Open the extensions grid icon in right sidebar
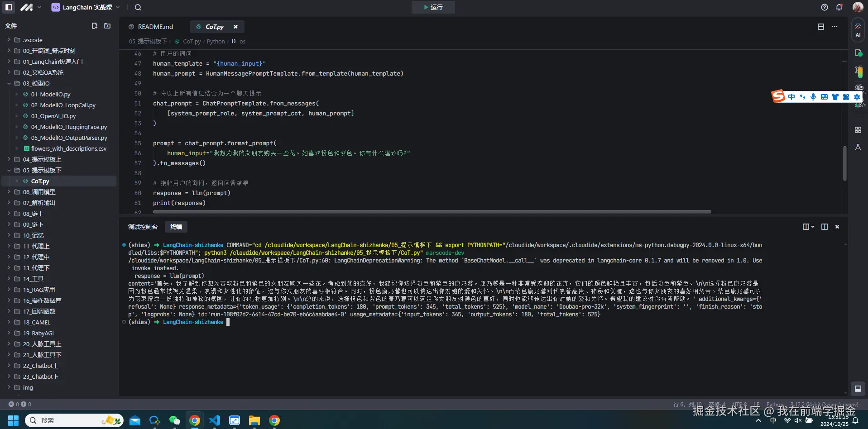868x429 pixels. click(x=858, y=130)
